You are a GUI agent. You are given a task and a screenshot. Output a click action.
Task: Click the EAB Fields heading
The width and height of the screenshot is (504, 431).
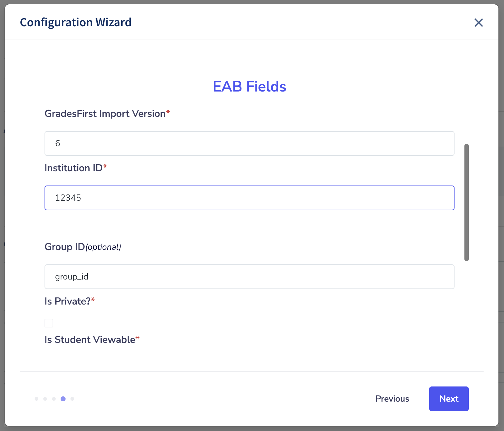click(249, 87)
